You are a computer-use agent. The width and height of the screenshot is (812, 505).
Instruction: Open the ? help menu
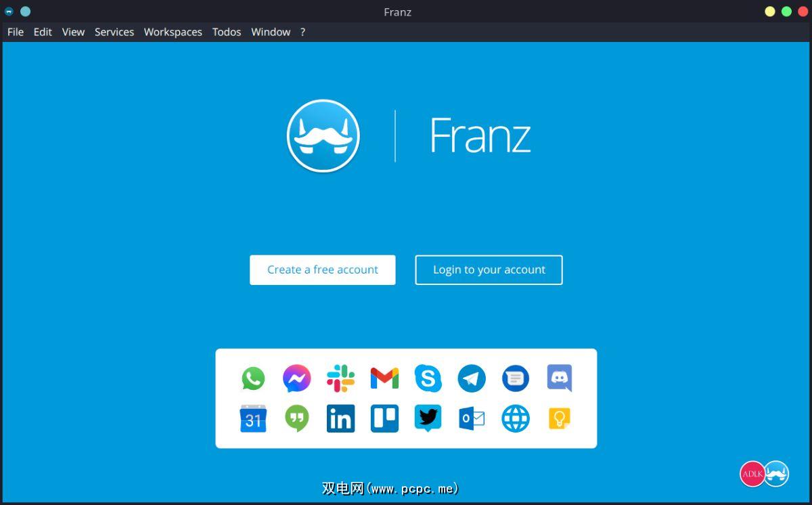(x=302, y=32)
